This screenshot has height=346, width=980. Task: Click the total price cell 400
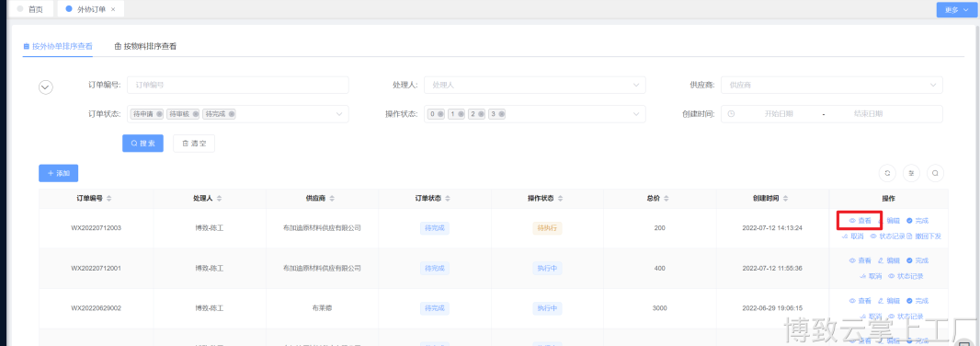coord(660,269)
